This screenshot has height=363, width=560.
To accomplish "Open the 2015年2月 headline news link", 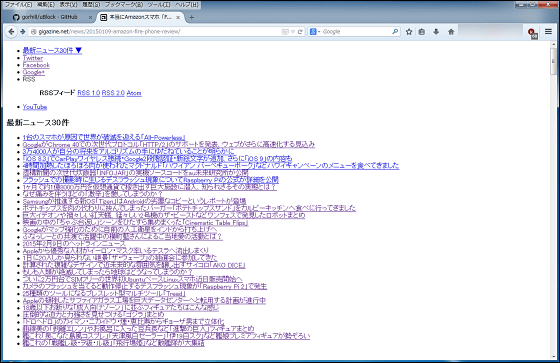I will pyautogui.click(x=74, y=244).
